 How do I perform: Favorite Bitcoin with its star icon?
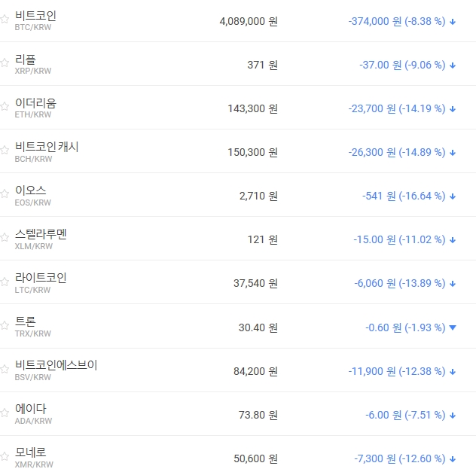coord(5,20)
